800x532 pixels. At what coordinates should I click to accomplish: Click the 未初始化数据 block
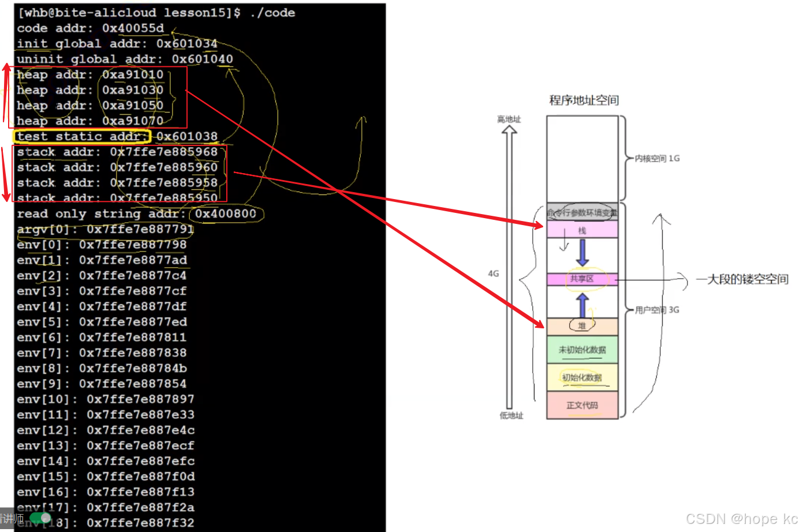pyautogui.click(x=582, y=350)
